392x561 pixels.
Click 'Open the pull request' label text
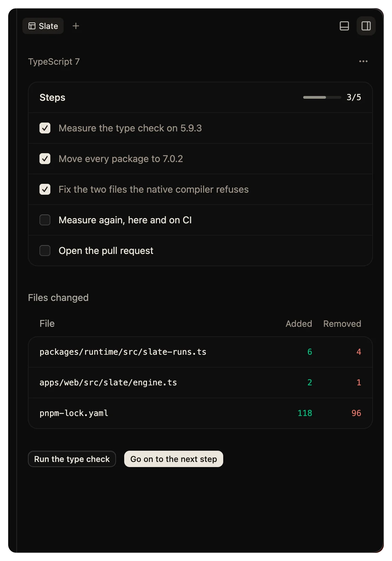click(x=106, y=251)
